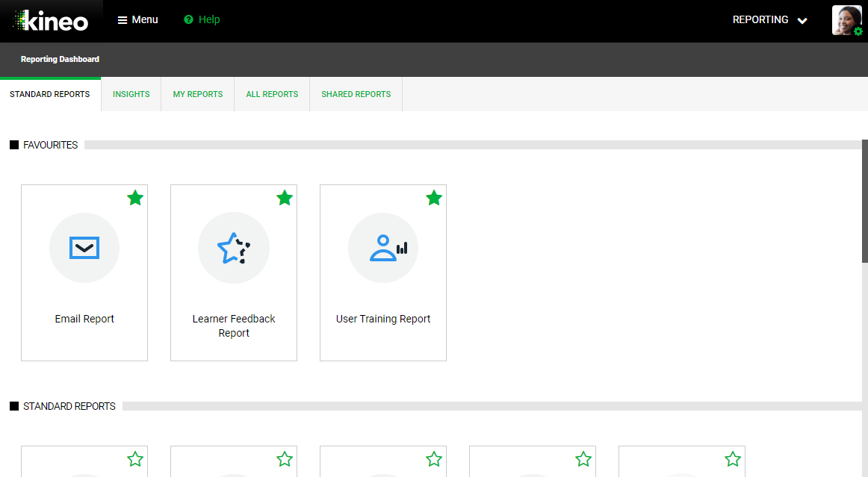The height and width of the screenshot is (477, 868).
Task: Switch to the My Reports tab
Action: (198, 94)
